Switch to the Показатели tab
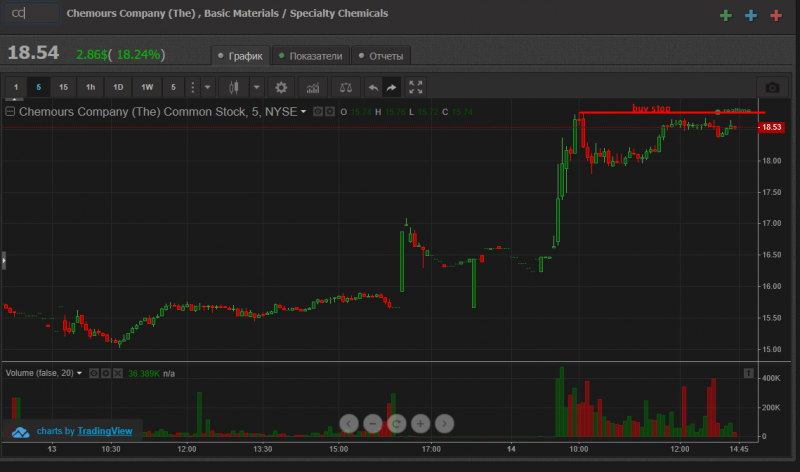This screenshot has width=800, height=472. pos(311,56)
